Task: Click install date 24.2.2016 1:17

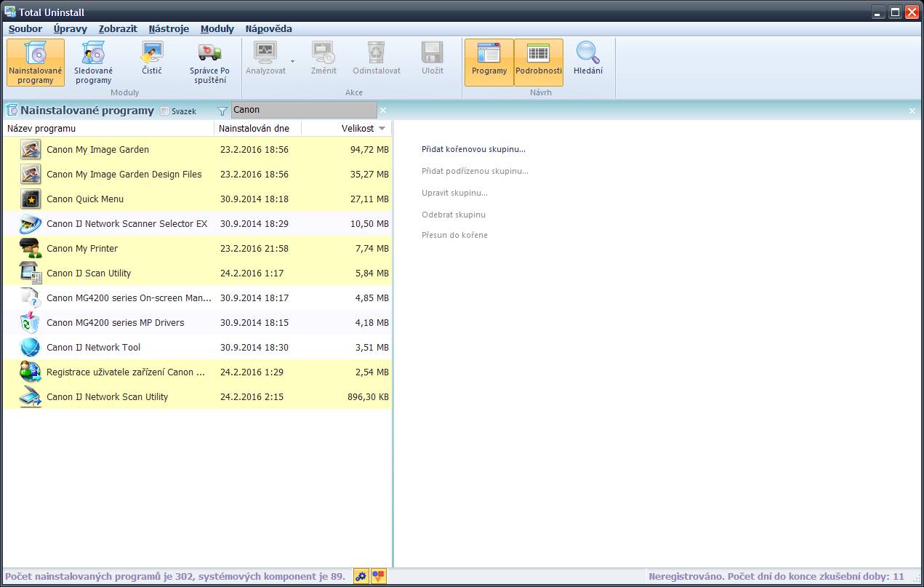Action: pyautogui.click(x=252, y=273)
